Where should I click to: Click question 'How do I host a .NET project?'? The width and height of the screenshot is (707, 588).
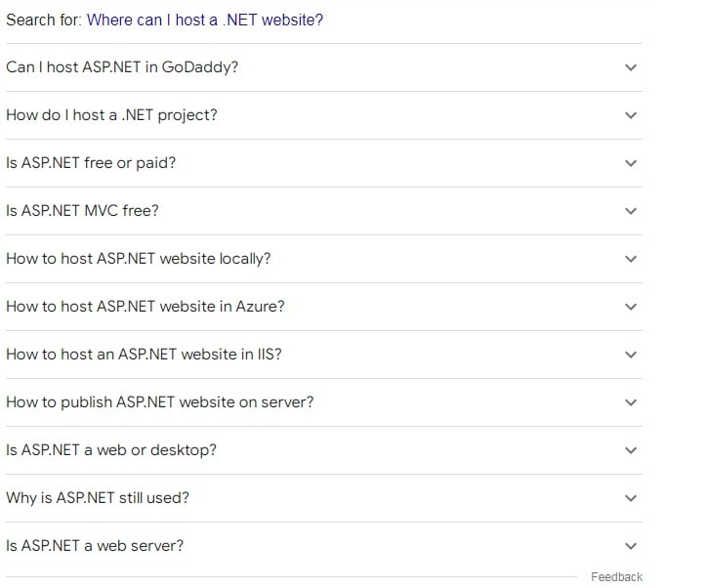[x=111, y=115]
